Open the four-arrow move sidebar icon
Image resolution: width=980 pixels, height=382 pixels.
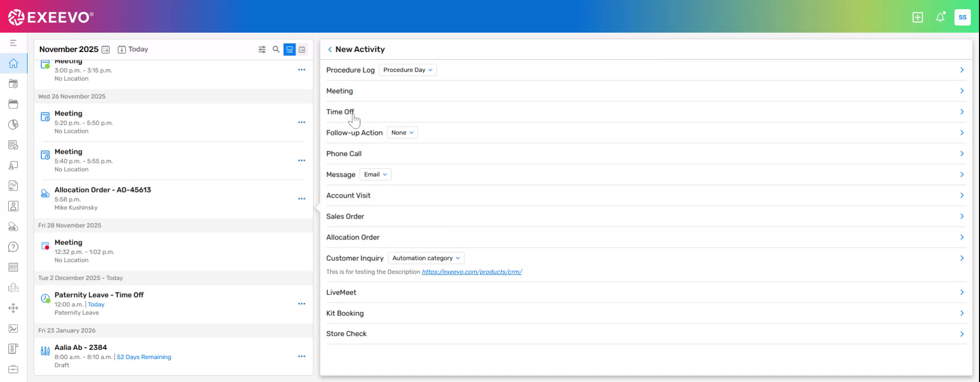click(x=13, y=308)
